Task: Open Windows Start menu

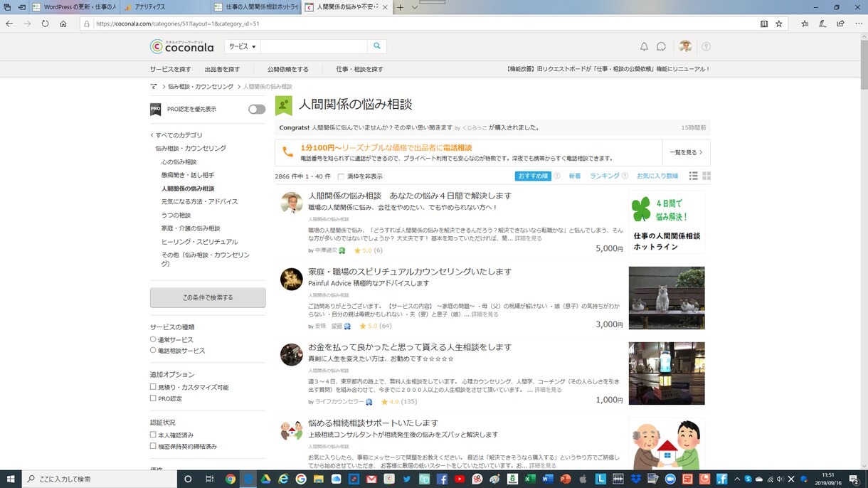Action: pyautogui.click(x=11, y=479)
